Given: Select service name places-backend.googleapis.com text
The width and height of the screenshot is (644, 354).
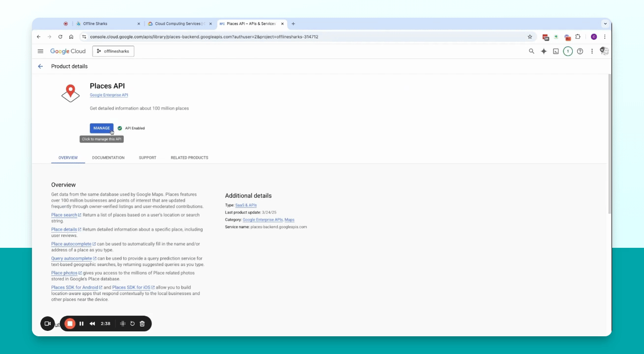Looking at the screenshot, I should 279,227.
